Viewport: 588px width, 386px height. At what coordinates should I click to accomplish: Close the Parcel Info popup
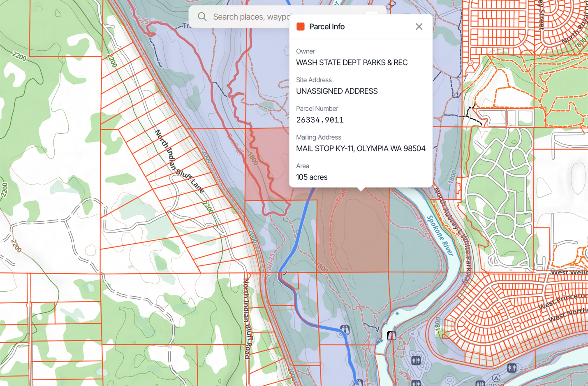419,27
